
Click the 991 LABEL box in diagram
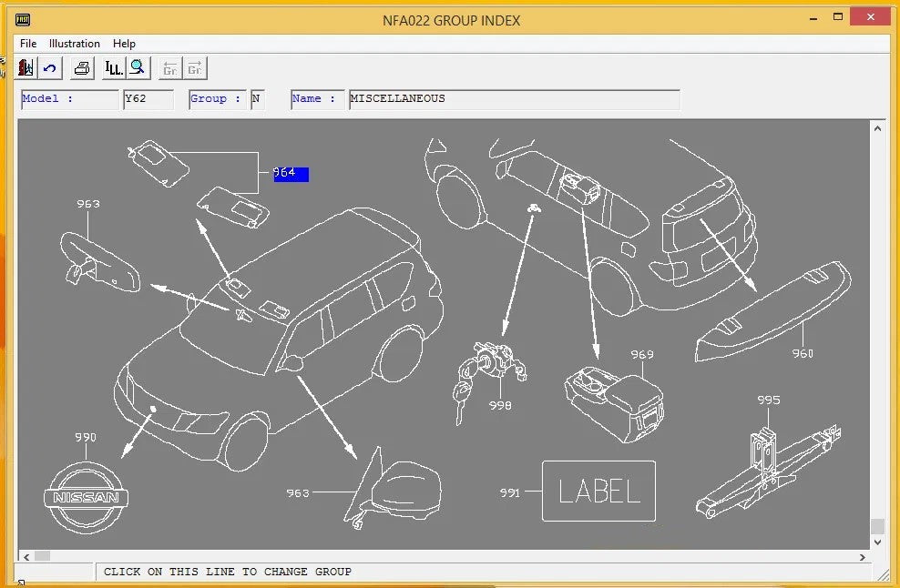(598, 492)
